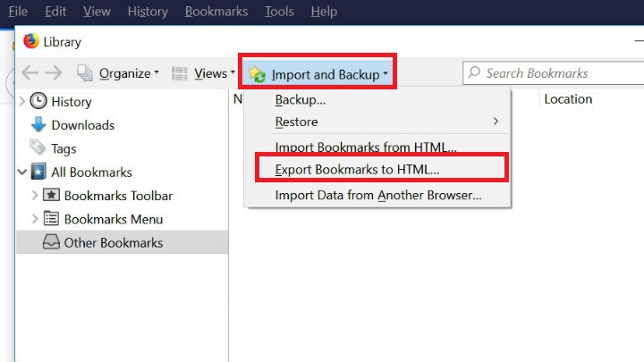The height and width of the screenshot is (362, 644).
Task: Click the Firefox logo in Library title bar
Action: (30, 41)
